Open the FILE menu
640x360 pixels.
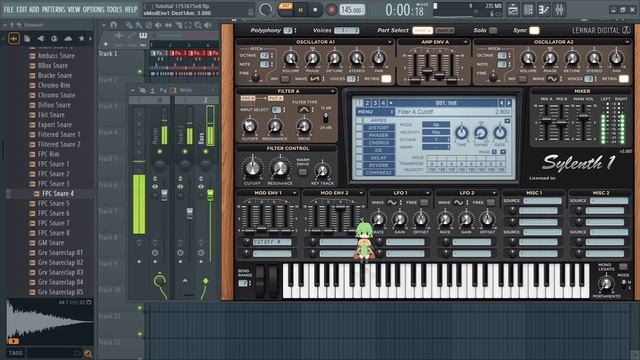coord(8,9)
